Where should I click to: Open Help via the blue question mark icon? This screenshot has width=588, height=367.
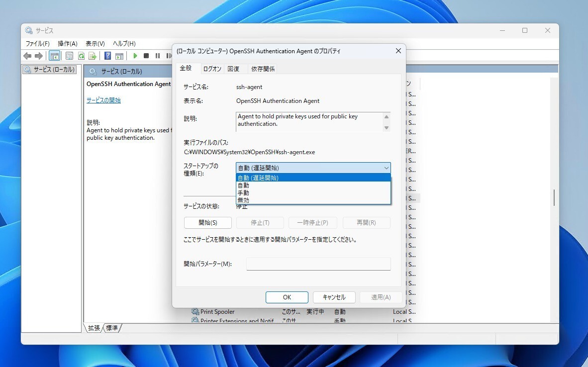click(x=107, y=56)
